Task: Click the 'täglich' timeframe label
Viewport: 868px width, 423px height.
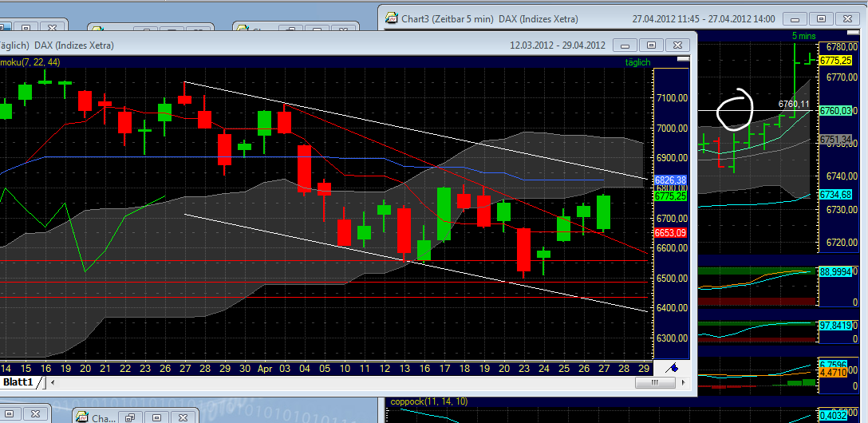Action: click(638, 62)
